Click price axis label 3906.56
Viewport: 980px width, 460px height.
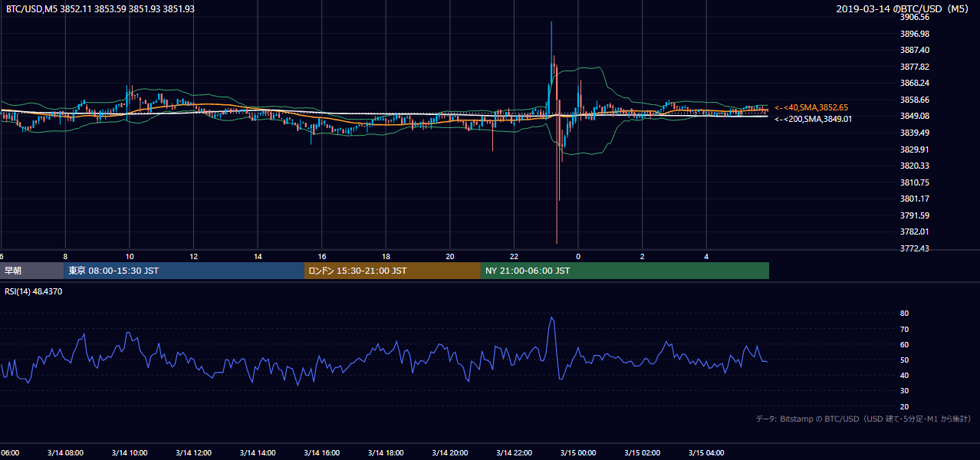(x=915, y=17)
